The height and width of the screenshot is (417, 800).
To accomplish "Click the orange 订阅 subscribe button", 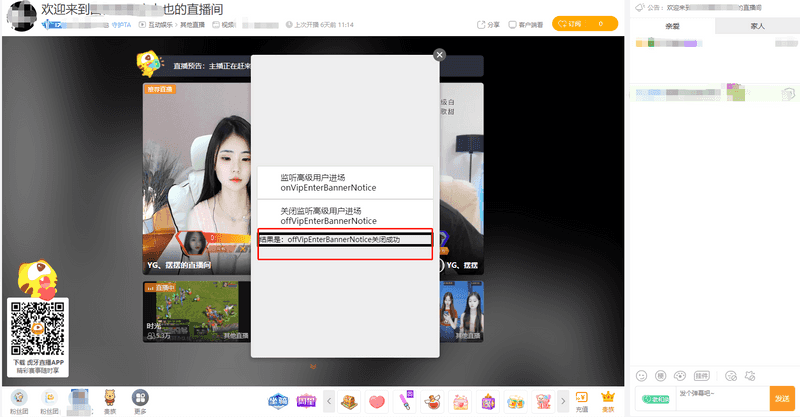I will pyautogui.click(x=585, y=23).
